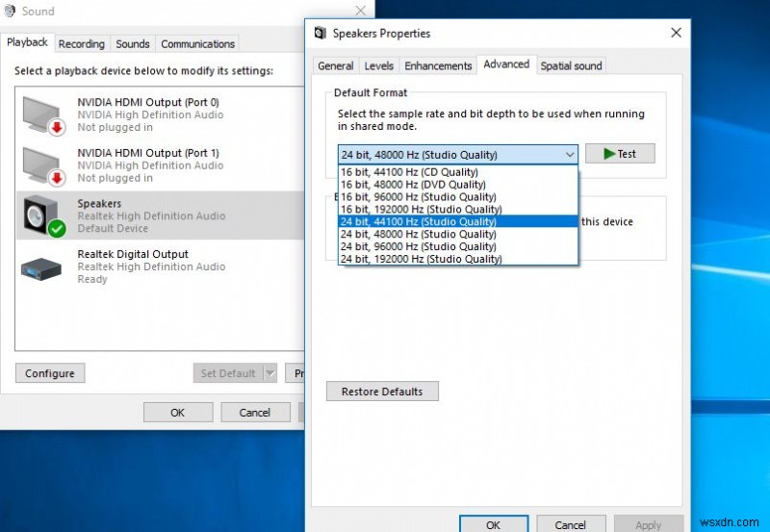Click the NVIDIA HDMI Output (Port 1) monitor icon

click(x=43, y=165)
